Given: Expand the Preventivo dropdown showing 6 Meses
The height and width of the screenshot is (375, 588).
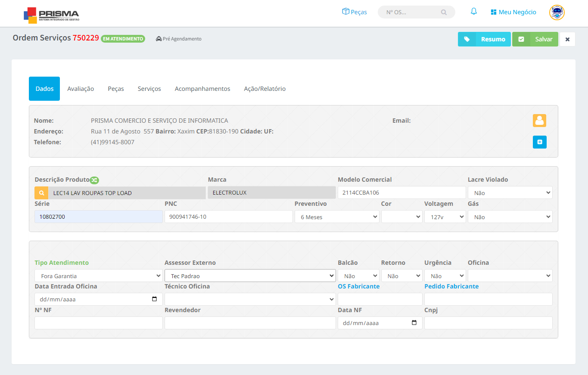Looking at the screenshot, I should pos(337,217).
